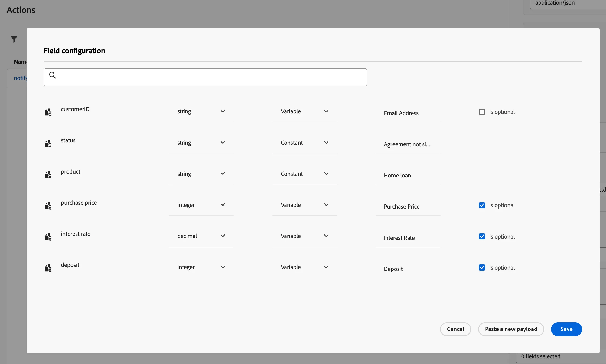Edit the Home loan value field
The height and width of the screenshot is (364, 606).
[x=408, y=175]
